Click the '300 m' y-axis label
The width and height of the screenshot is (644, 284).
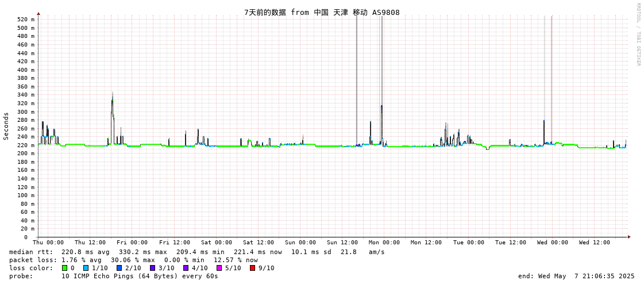click(26, 112)
